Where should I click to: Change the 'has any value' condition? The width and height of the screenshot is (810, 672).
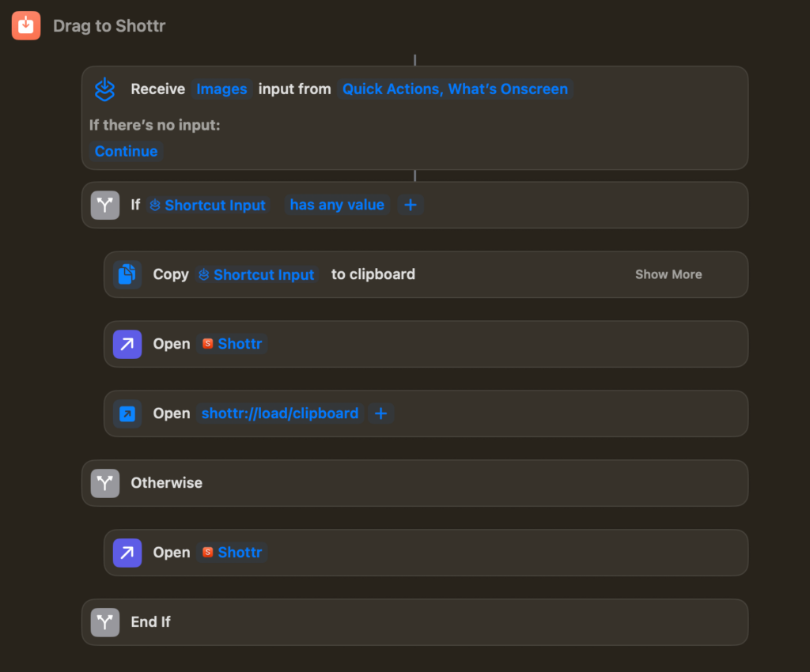click(337, 205)
